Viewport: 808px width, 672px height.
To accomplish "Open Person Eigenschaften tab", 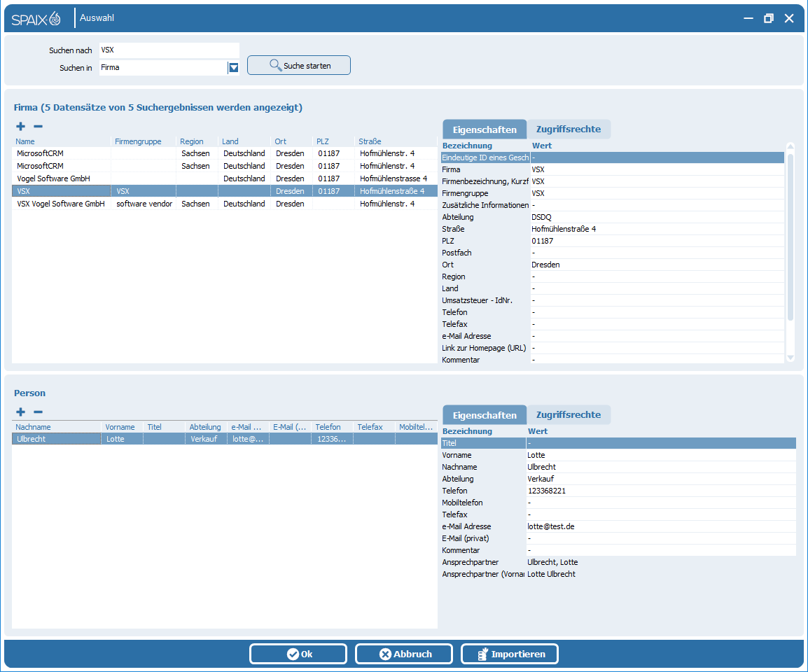I will (x=485, y=415).
